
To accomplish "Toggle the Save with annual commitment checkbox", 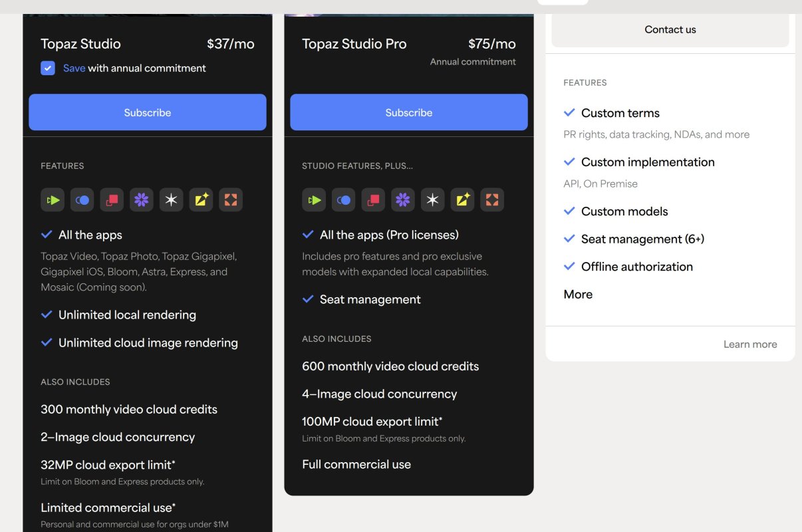I will pyautogui.click(x=47, y=68).
